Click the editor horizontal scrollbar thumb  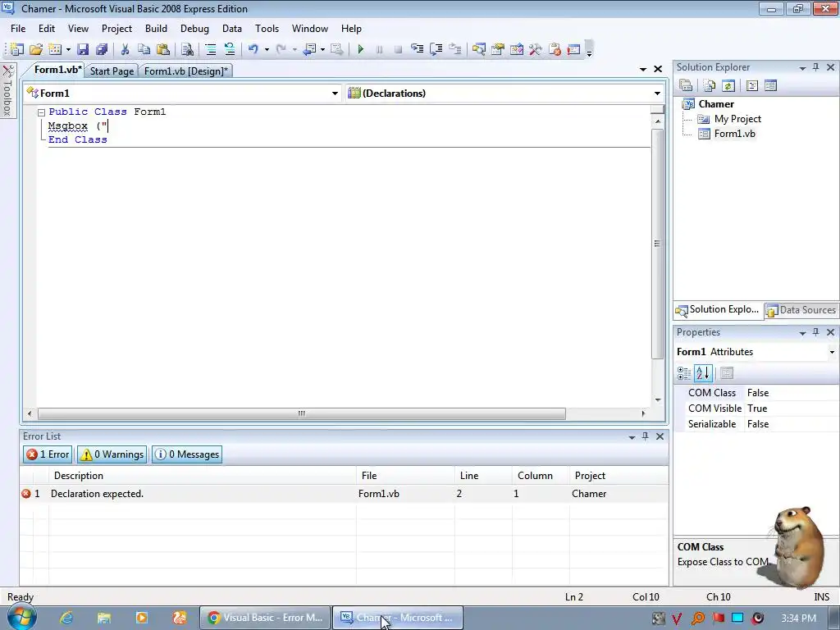302,413
